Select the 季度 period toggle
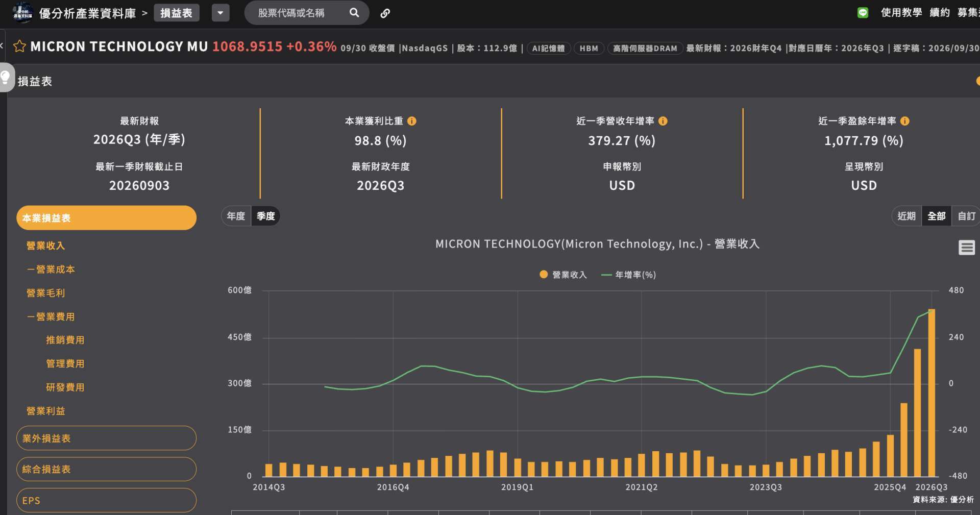This screenshot has height=515, width=980. [x=266, y=216]
